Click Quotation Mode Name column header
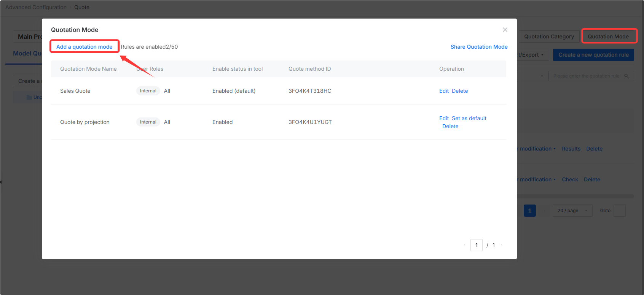644x295 pixels. pyautogui.click(x=88, y=69)
